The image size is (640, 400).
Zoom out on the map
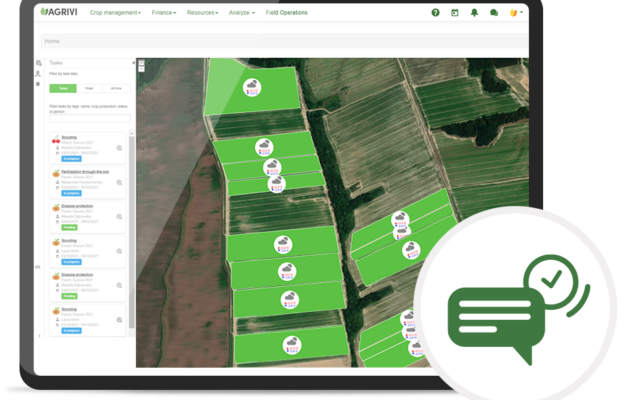tap(141, 69)
